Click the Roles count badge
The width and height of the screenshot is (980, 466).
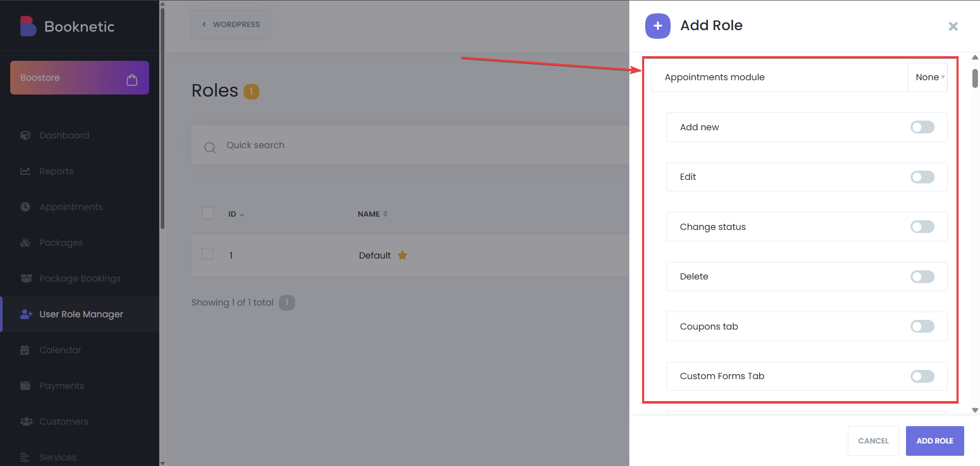tap(251, 91)
